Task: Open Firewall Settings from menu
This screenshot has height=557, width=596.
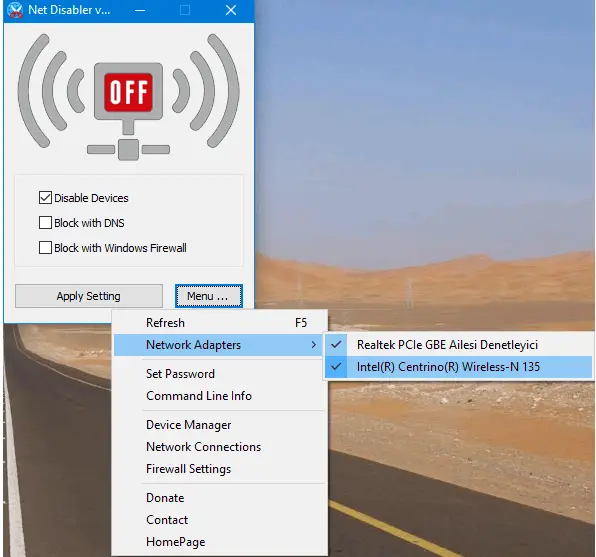Action: [220, 469]
